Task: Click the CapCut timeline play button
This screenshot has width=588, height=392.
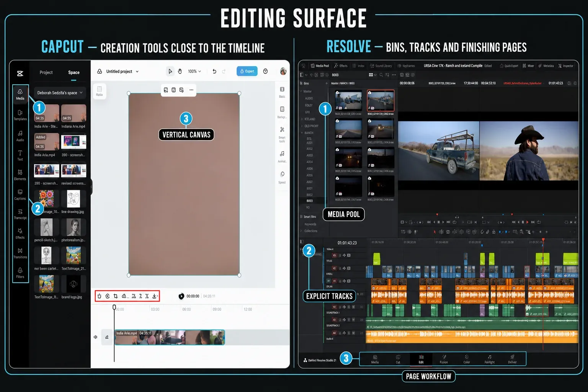Action: (181, 296)
